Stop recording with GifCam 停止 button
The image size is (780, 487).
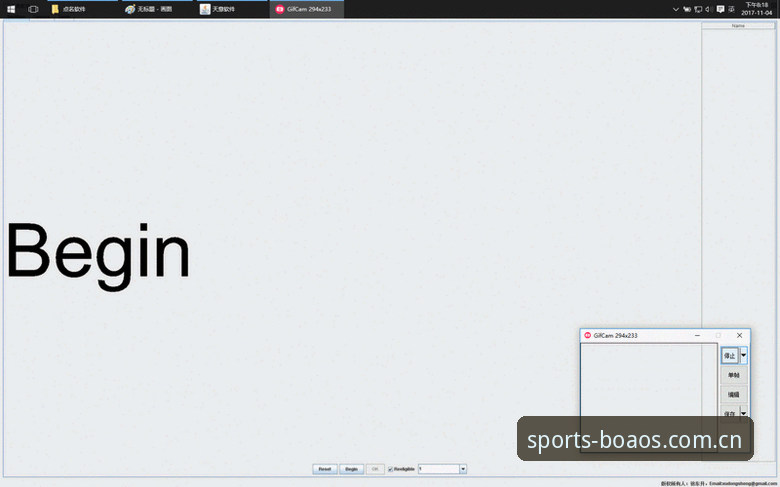point(730,356)
